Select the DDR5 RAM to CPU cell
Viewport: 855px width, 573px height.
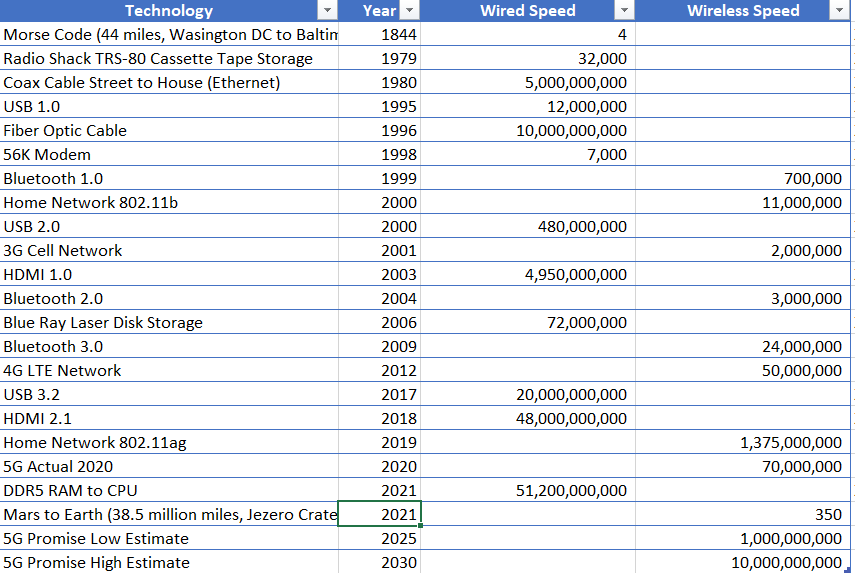(x=169, y=490)
